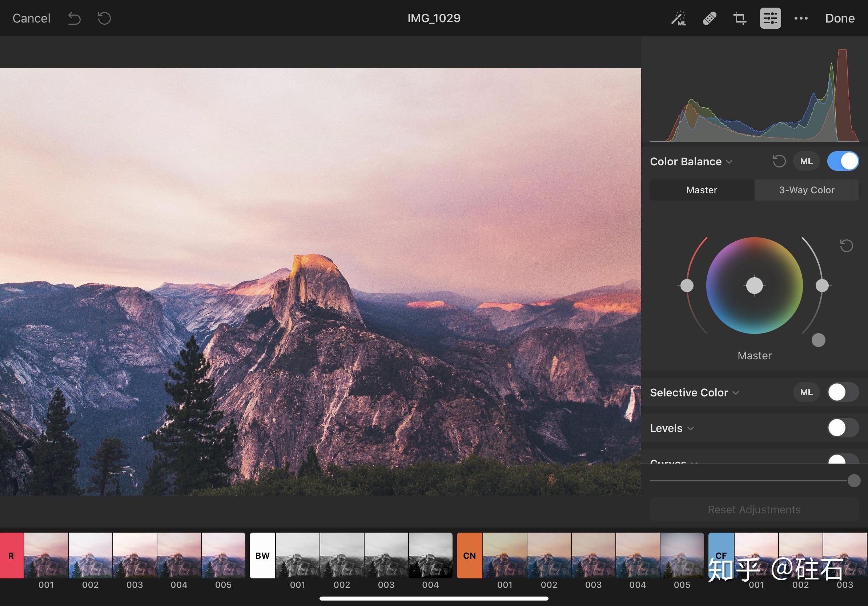Click the undo arrow icon
The width and height of the screenshot is (868, 606).
click(x=75, y=18)
